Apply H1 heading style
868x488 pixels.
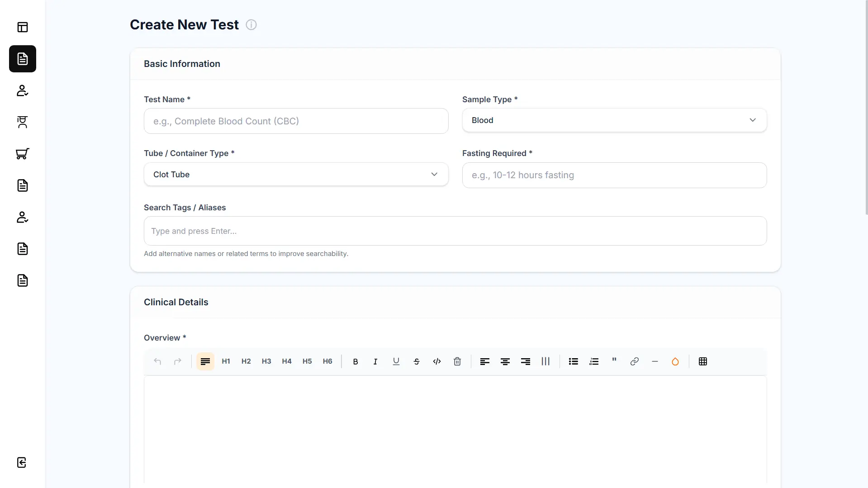(x=226, y=361)
